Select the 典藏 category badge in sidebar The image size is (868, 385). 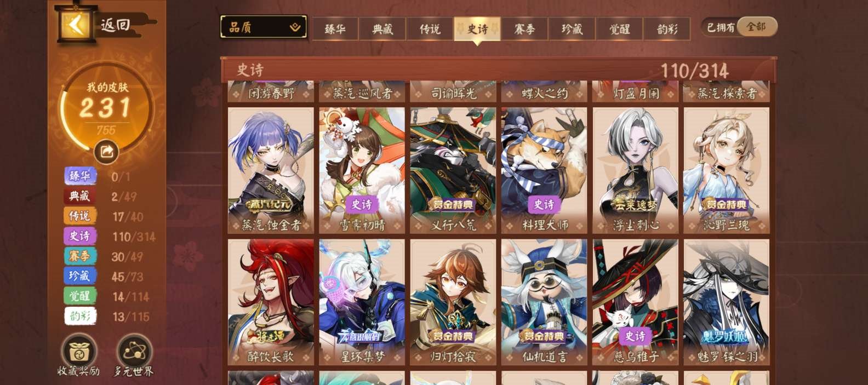tap(80, 196)
